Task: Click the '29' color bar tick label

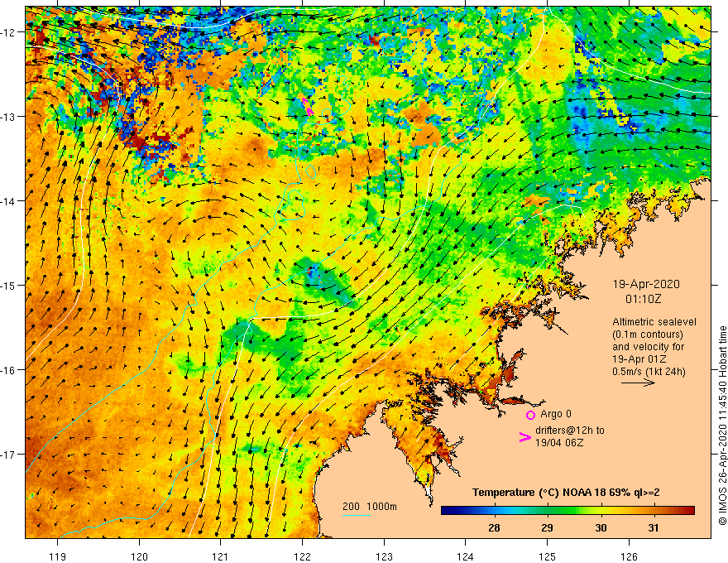Action: click(547, 527)
